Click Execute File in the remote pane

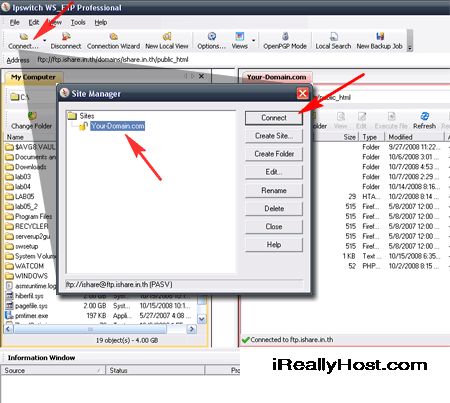[x=391, y=121]
